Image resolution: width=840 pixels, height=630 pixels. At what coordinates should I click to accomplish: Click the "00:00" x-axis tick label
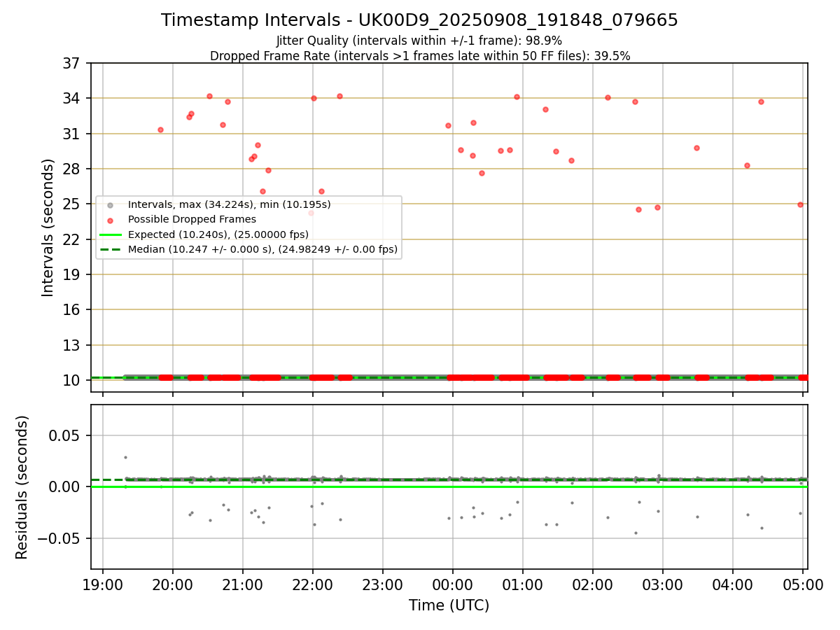coord(453,584)
